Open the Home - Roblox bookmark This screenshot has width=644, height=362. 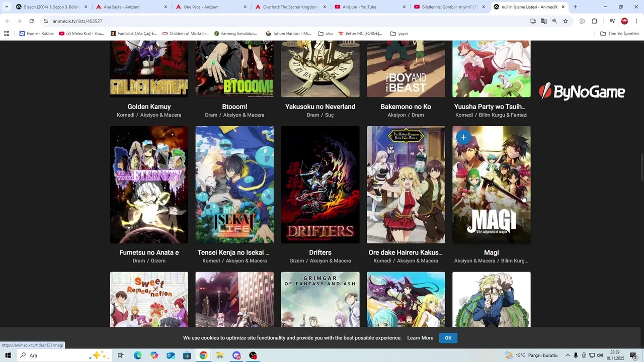pos(37,34)
